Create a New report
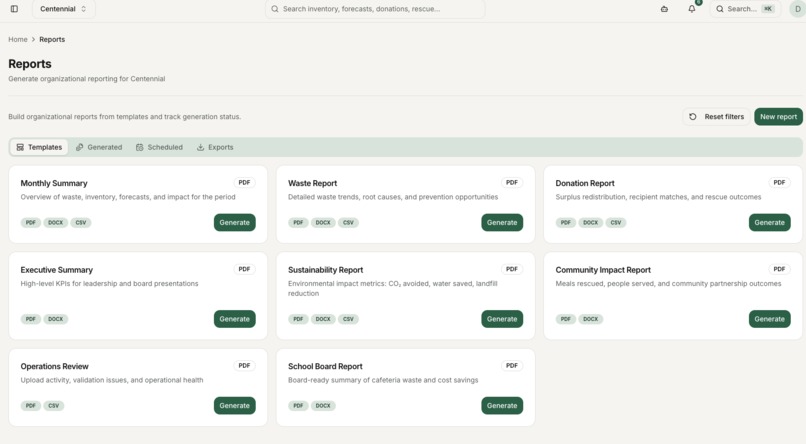The height and width of the screenshot is (444, 806). [x=778, y=117]
